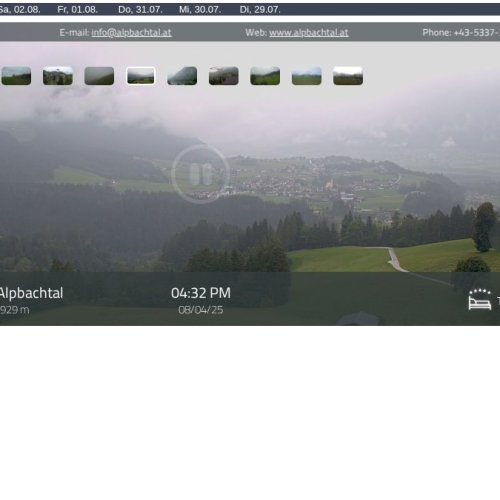Screen dimensions: 500x500
Task: Open the seventh webcam thumbnail with meadow
Action: click(265, 76)
